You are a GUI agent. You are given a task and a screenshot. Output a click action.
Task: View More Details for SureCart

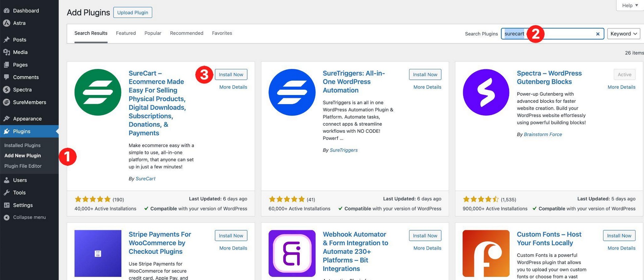coord(233,87)
